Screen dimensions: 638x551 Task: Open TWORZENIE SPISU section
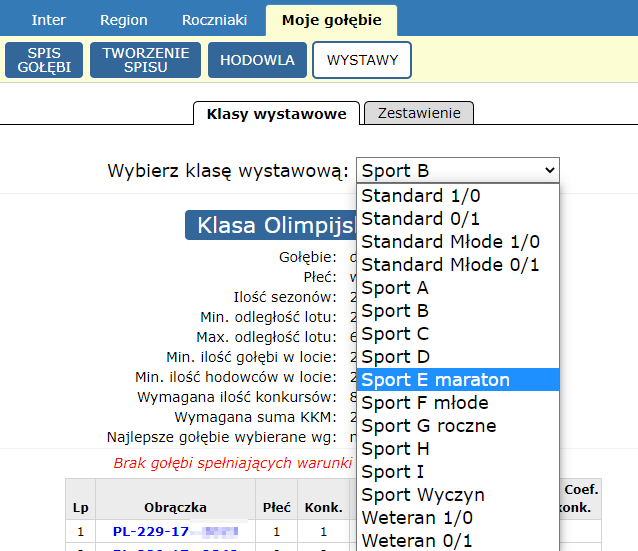pos(145,60)
